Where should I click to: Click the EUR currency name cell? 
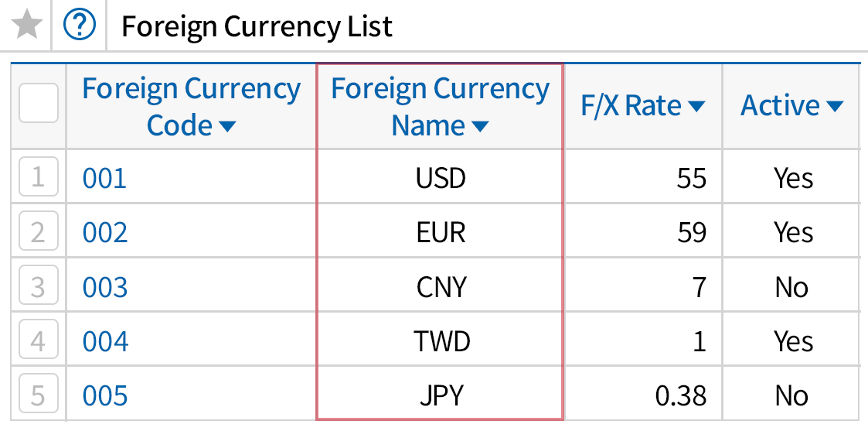tap(441, 233)
